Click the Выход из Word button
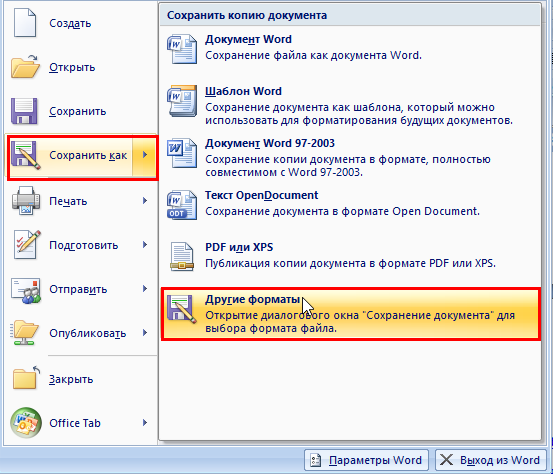 pos(492,460)
